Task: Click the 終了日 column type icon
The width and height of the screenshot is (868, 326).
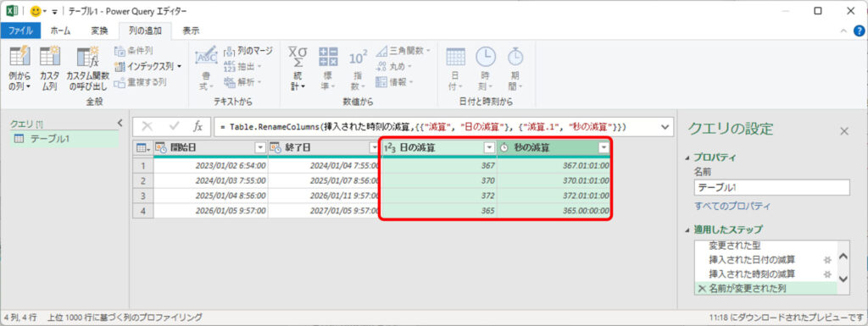Action: [275, 147]
